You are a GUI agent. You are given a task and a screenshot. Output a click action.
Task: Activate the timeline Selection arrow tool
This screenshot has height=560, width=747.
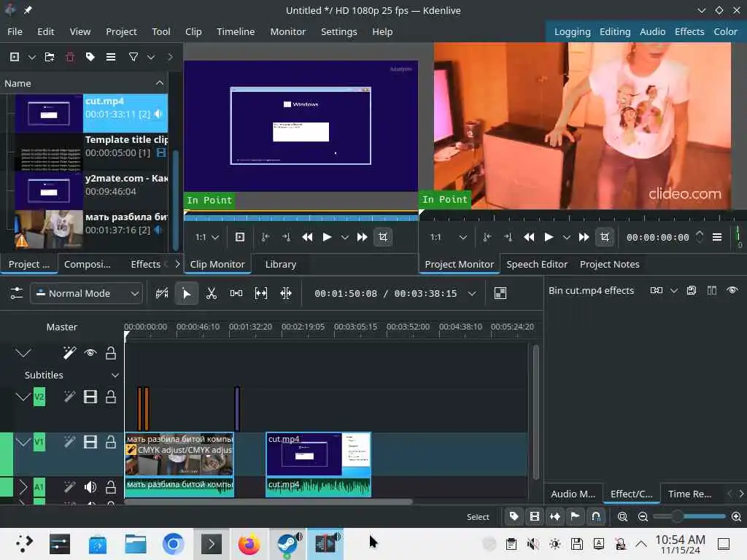[x=186, y=293]
